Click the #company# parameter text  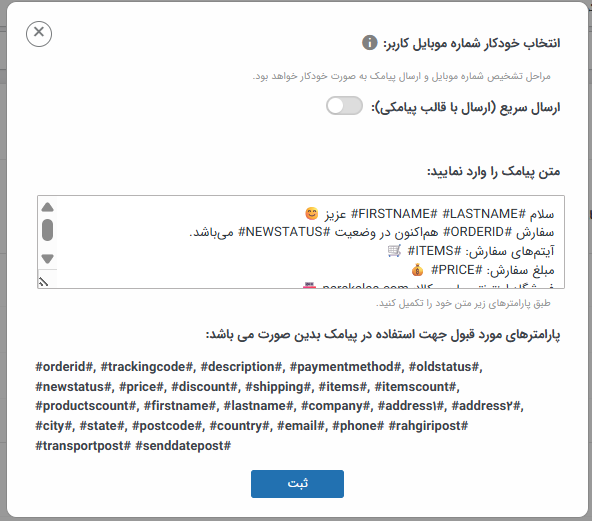pyautogui.click(x=336, y=406)
